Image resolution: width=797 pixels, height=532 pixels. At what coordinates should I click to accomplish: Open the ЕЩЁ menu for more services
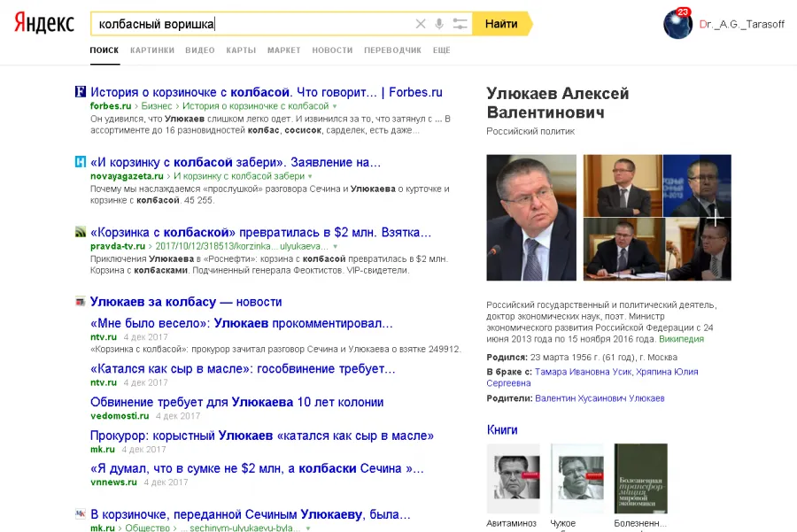pos(442,50)
